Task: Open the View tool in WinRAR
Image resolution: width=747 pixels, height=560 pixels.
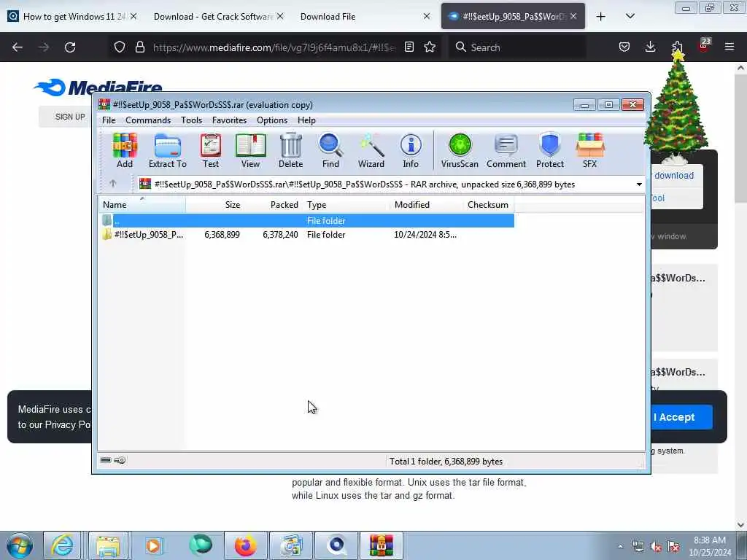Action: point(251,150)
